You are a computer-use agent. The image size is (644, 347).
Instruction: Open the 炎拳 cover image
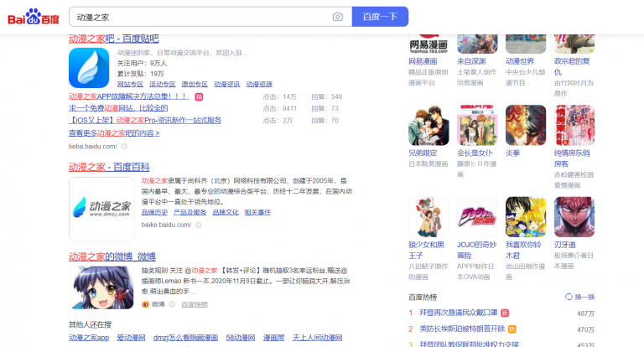click(x=526, y=125)
